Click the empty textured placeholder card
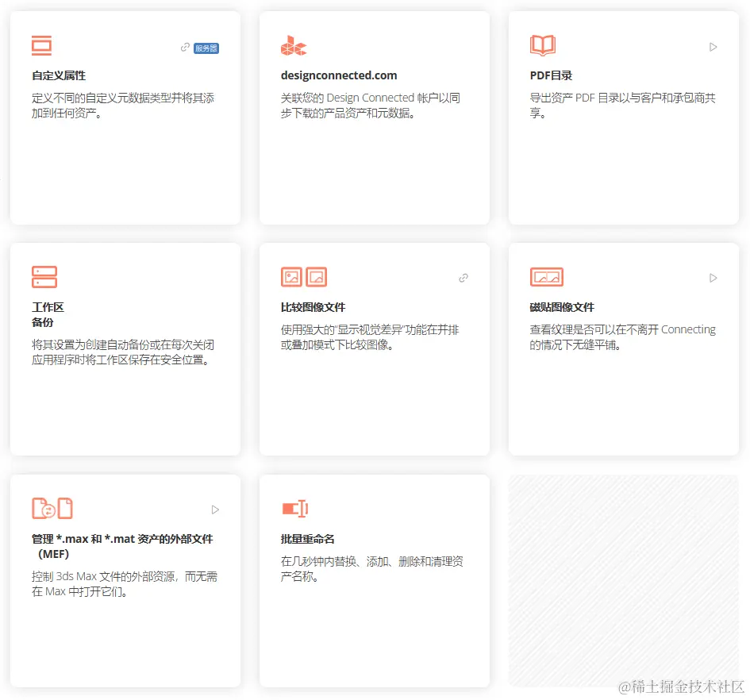This screenshot has width=750, height=700. [624, 579]
